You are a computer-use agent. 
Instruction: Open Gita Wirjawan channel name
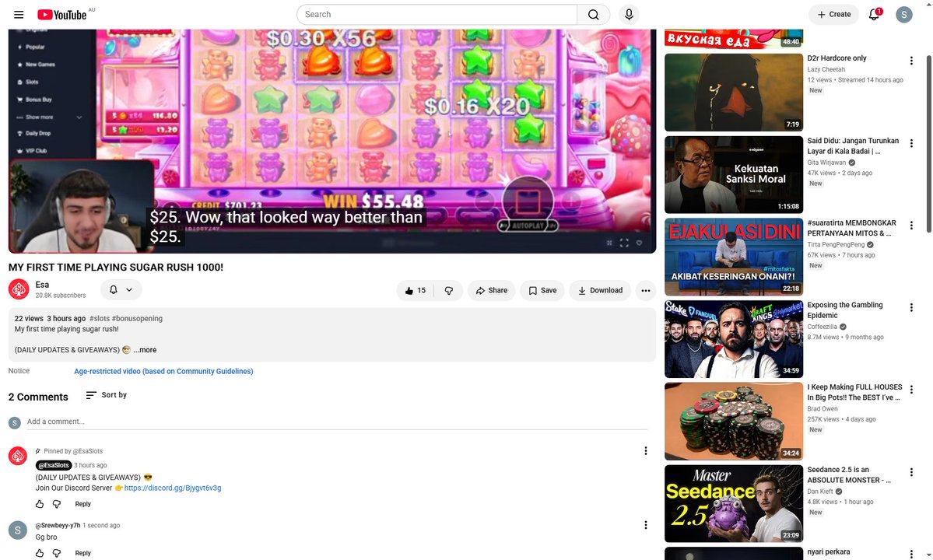(x=826, y=163)
